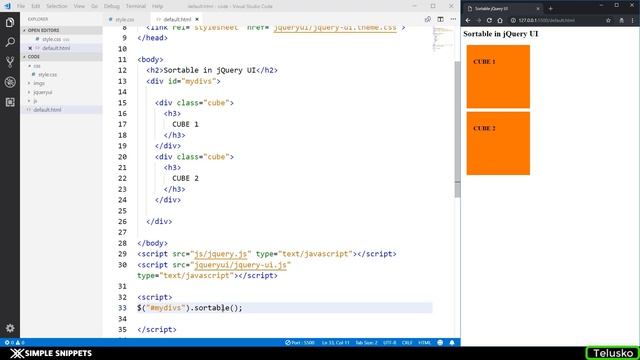Open a new browser tab
640x360 pixels.
click(550, 8)
